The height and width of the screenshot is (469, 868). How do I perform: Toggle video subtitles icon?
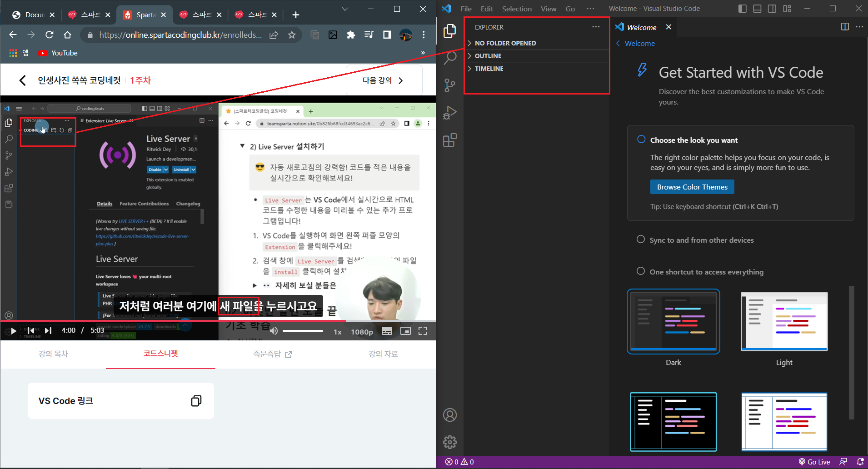[387, 331]
